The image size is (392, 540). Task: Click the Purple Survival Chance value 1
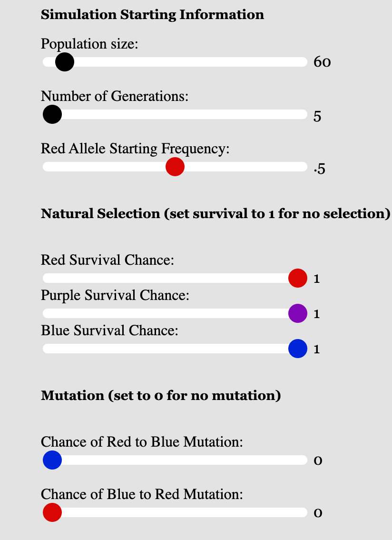pos(317,314)
